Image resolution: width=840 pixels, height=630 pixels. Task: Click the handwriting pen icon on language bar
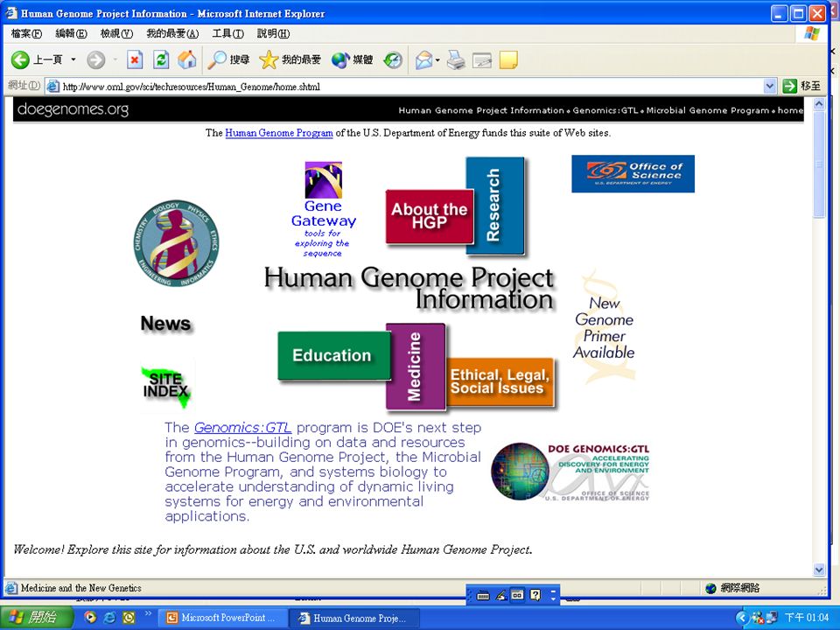pyautogui.click(x=500, y=595)
